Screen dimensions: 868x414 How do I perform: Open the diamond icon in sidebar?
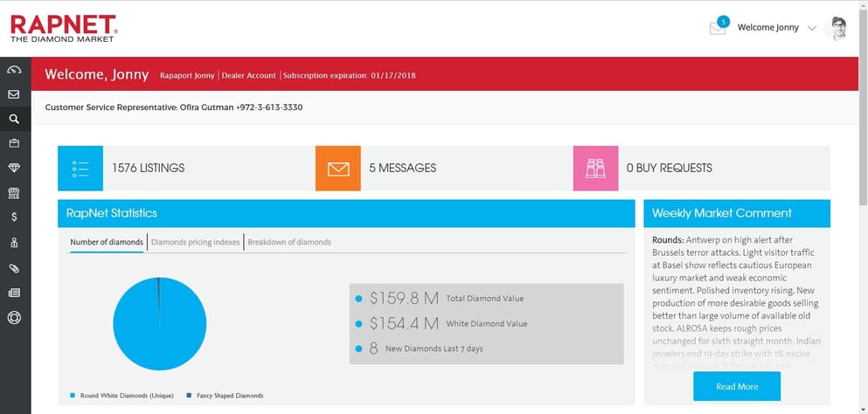click(14, 168)
